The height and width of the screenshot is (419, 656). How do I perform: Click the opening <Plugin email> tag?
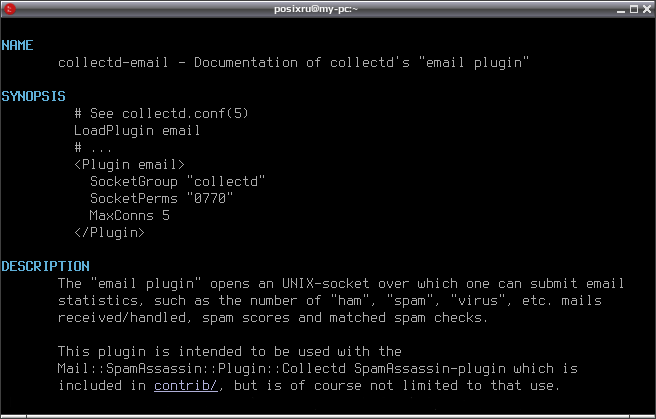(129, 164)
